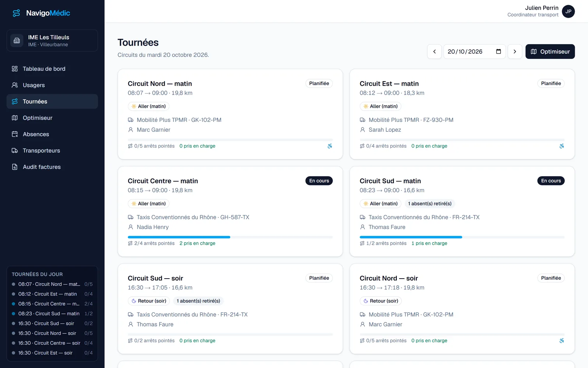Click the stops icon beside 2/4 arrêts pointés

point(130,243)
